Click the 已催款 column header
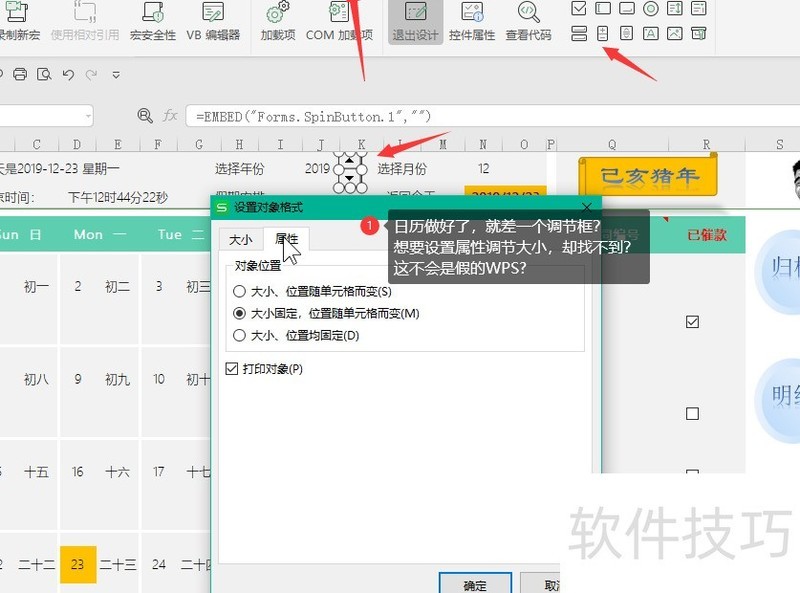800x593 pixels. pyautogui.click(x=707, y=235)
